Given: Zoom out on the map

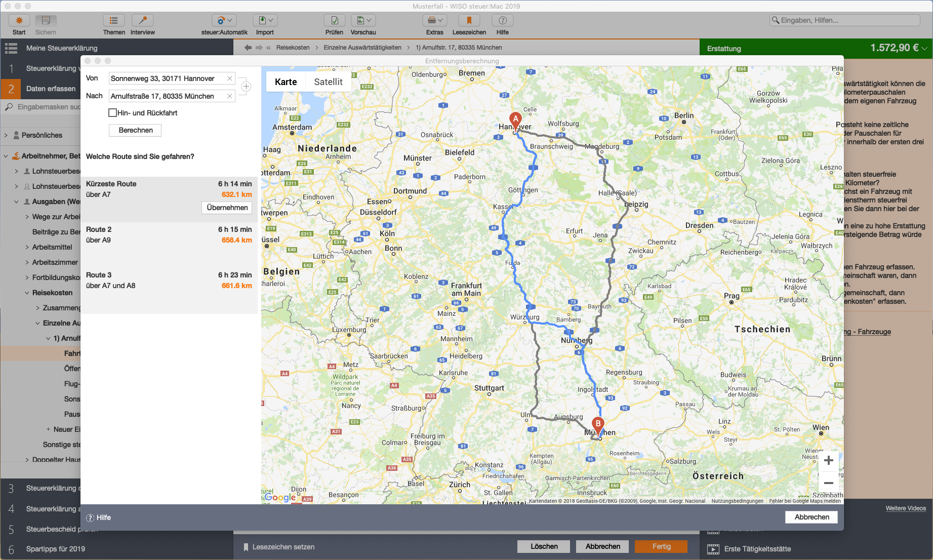Looking at the screenshot, I should [x=829, y=483].
